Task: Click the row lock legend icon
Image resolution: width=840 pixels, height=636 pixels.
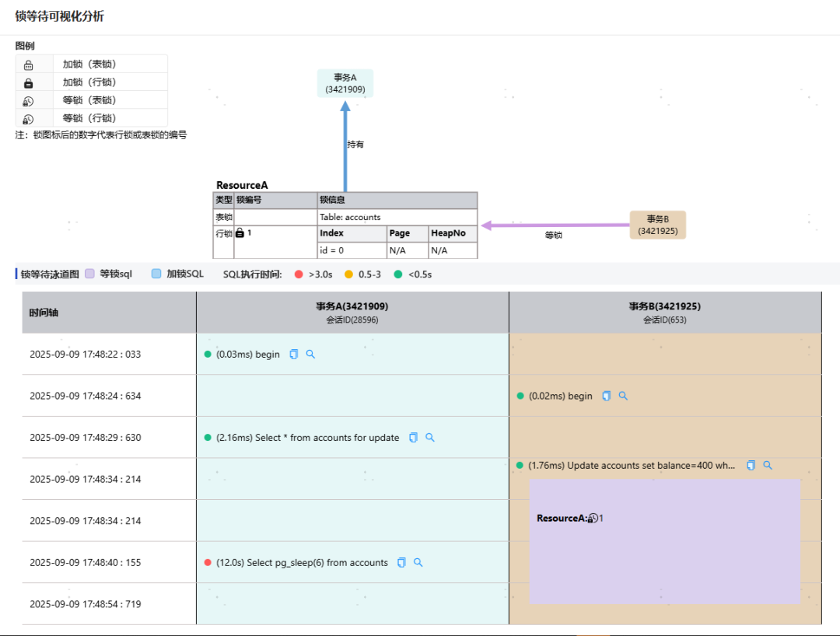Action: pos(29,83)
